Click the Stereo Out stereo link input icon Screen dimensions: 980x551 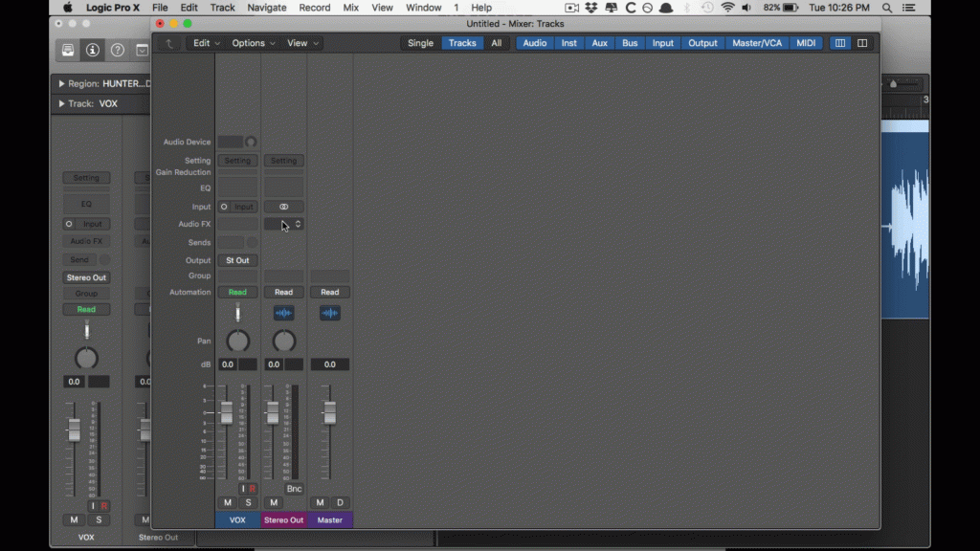click(x=283, y=207)
